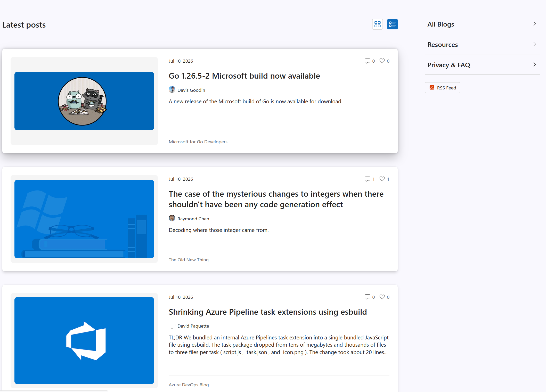Click the Go gopher and raccoon thumbnail
This screenshot has width=546, height=392.
(84, 101)
